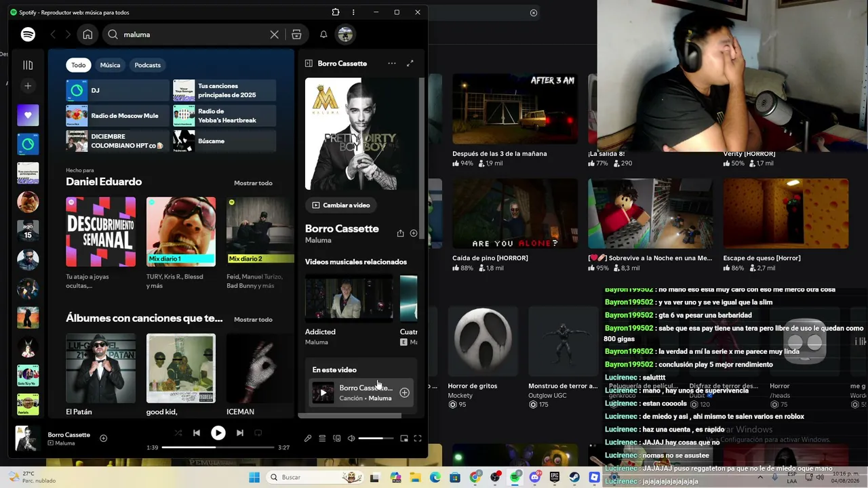Open the 'Mix diario 2' cover

pos(260,232)
